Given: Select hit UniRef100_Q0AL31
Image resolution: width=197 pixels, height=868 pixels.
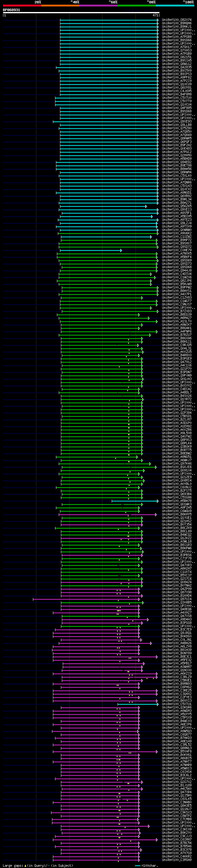Looking at the screenshot, I should 177,349.
